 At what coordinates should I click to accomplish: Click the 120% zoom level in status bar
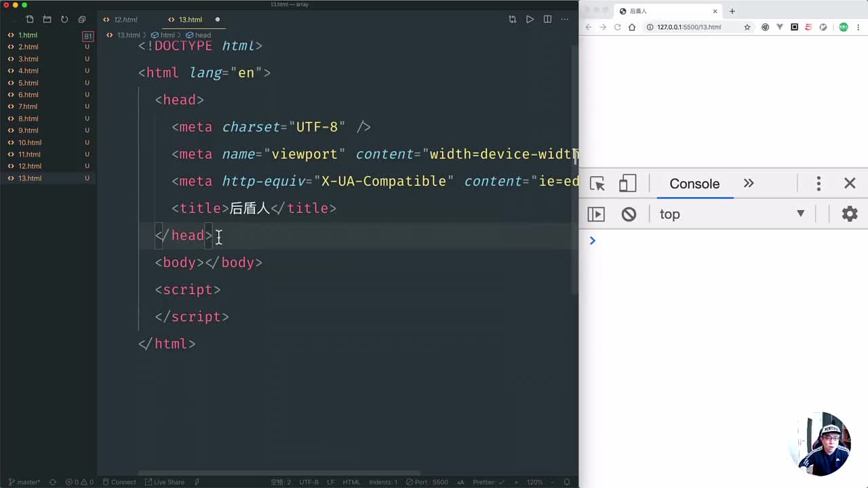pos(534,482)
